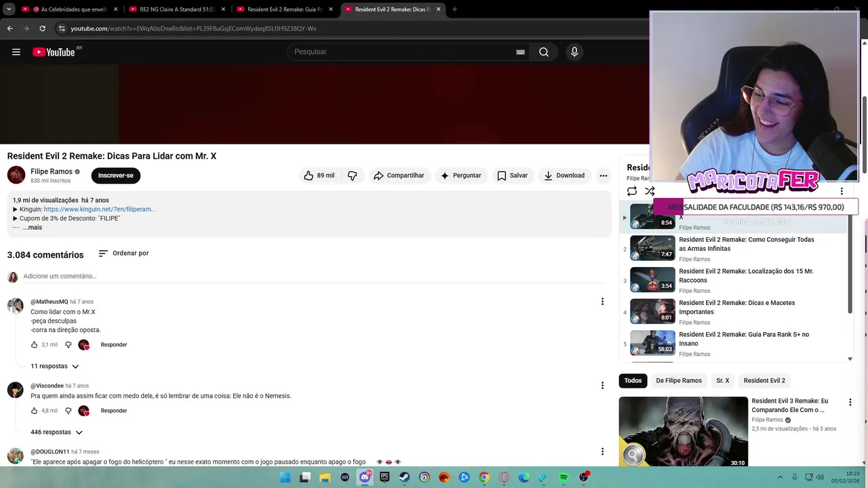Expand 446 respostas replies

coord(56,432)
